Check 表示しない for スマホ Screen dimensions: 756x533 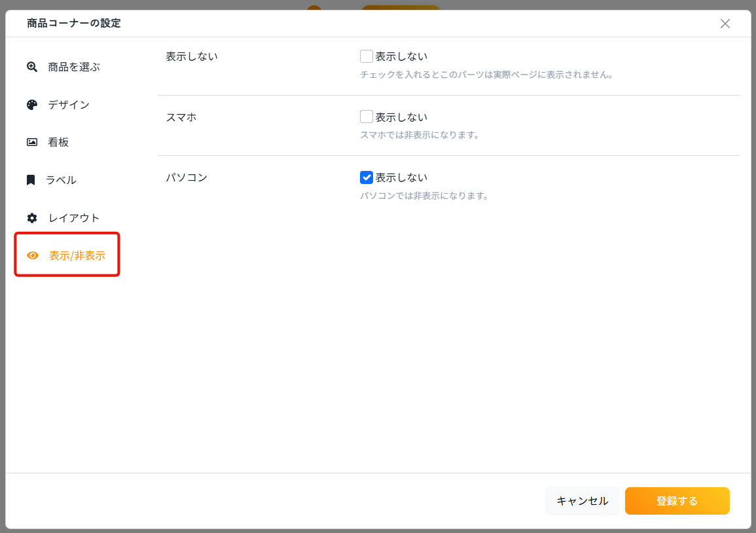[x=367, y=117]
